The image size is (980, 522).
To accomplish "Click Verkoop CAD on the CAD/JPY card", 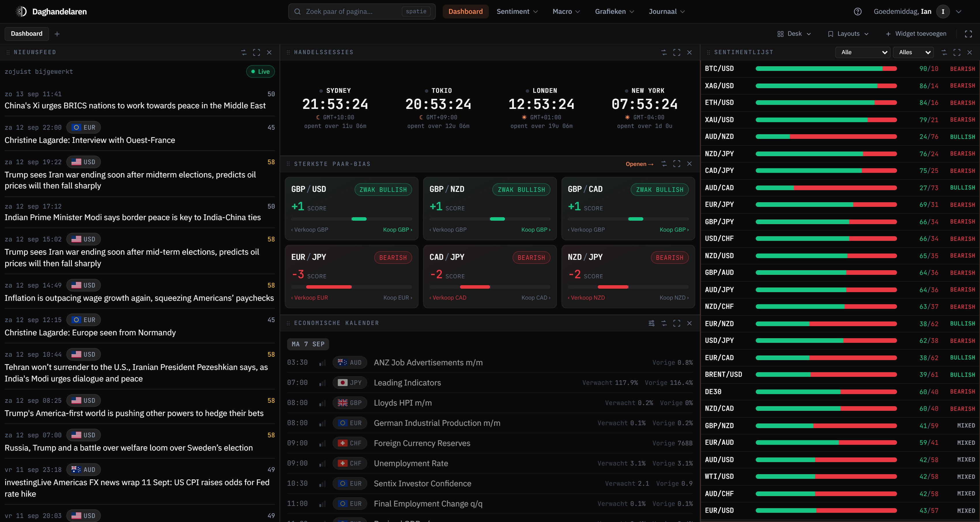I will click(x=448, y=298).
